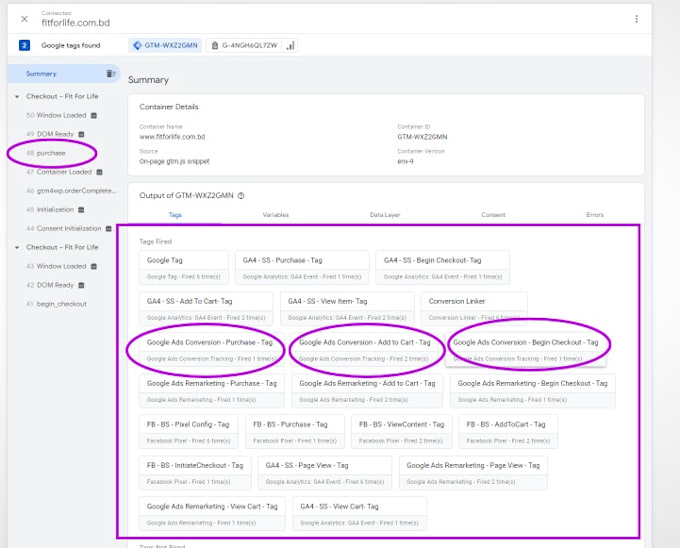Click the icon next to 50 Window Loaded
Screen dimensions: 680x548
point(94,115)
